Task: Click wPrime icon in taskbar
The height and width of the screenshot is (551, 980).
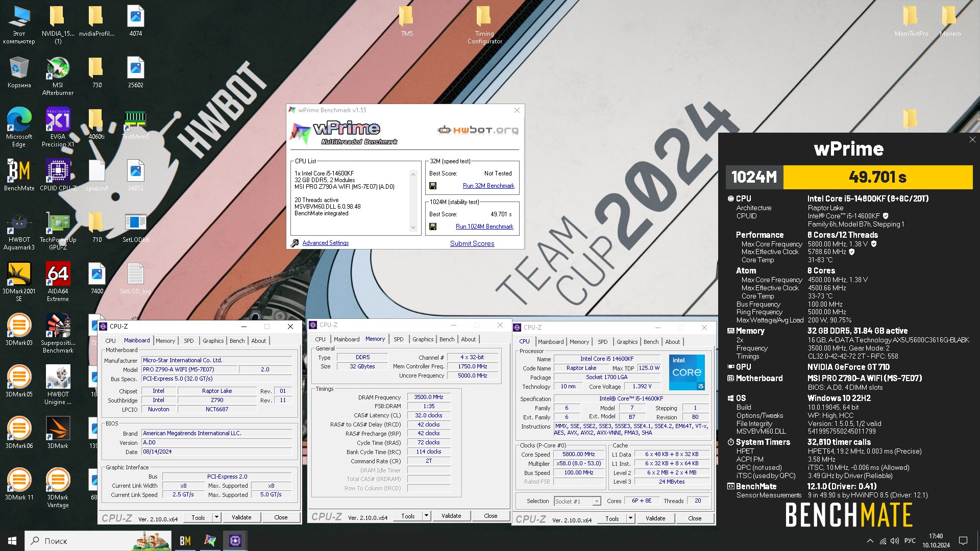Action: pyautogui.click(x=210, y=541)
